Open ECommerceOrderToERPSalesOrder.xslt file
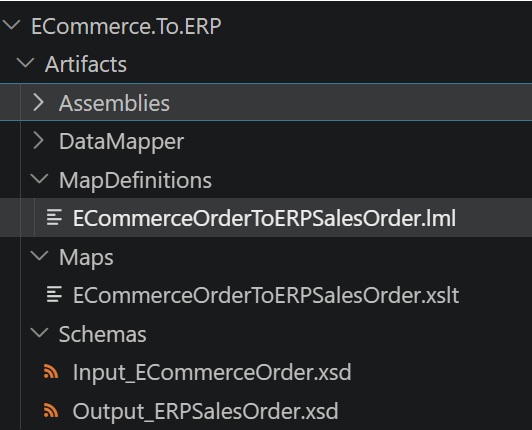532x430 pixels. 266,295
